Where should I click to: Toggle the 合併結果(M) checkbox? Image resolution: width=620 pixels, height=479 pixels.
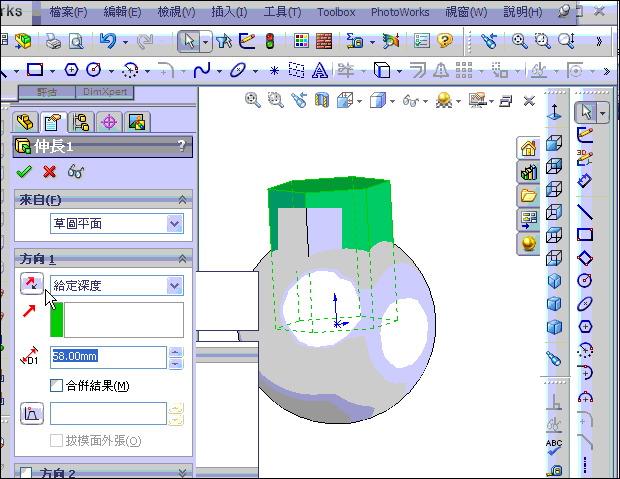[x=56, y=386]
